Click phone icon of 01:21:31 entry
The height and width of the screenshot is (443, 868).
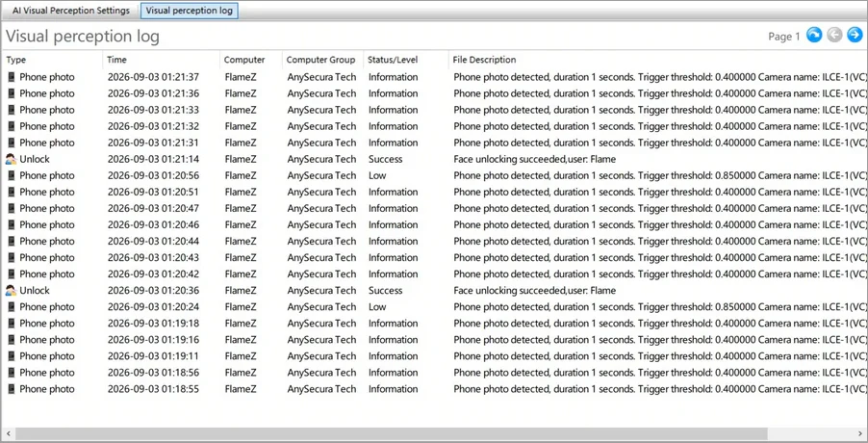12,143
